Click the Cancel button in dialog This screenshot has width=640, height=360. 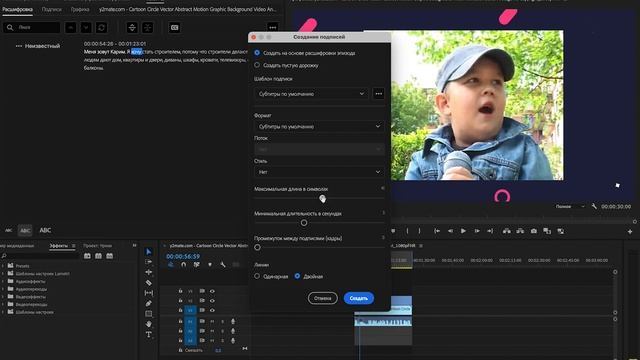coord(322,298)
